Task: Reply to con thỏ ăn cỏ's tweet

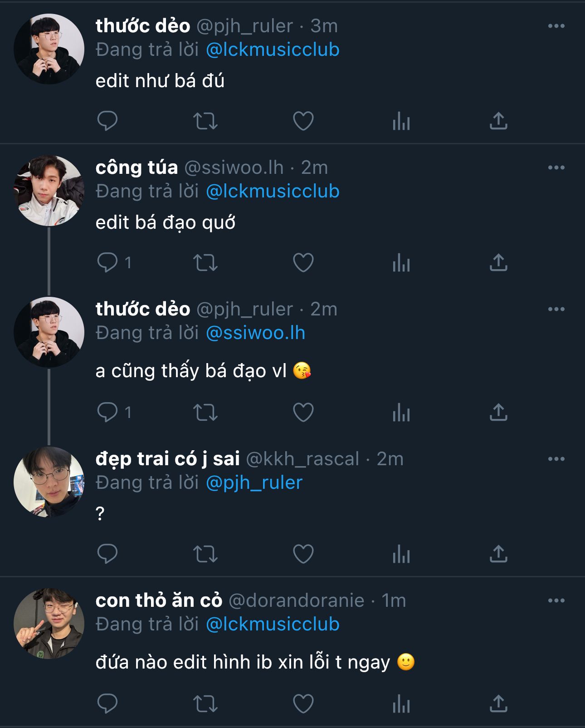Action: click(x=107, y=704)
